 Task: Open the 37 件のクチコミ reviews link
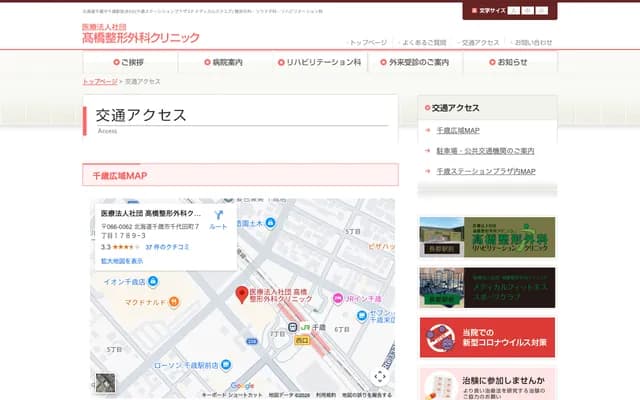click(166, 246)
